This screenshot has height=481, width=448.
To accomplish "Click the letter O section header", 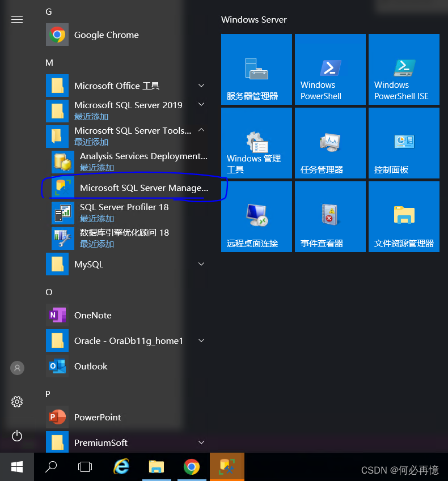I will 49,292.
